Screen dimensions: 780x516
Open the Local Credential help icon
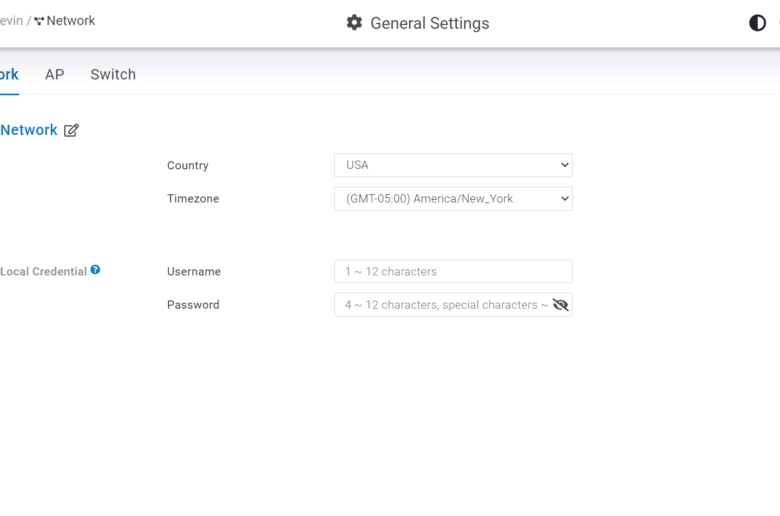(95, 270)
